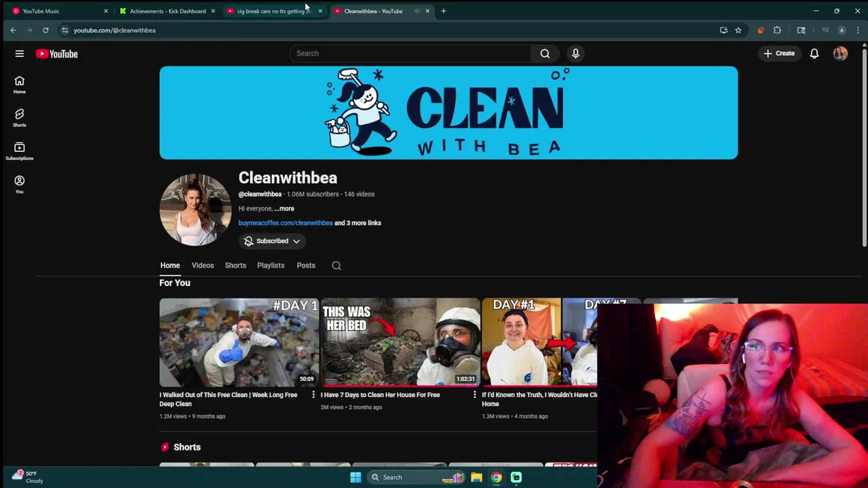Open Subscriptions in the left sidebar

(19, 151)
